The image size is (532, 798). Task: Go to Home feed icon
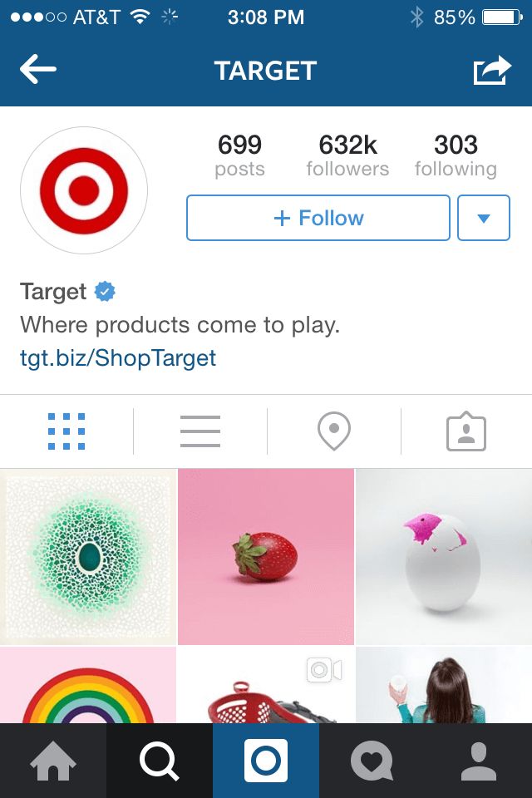click(x=53, y=761)
